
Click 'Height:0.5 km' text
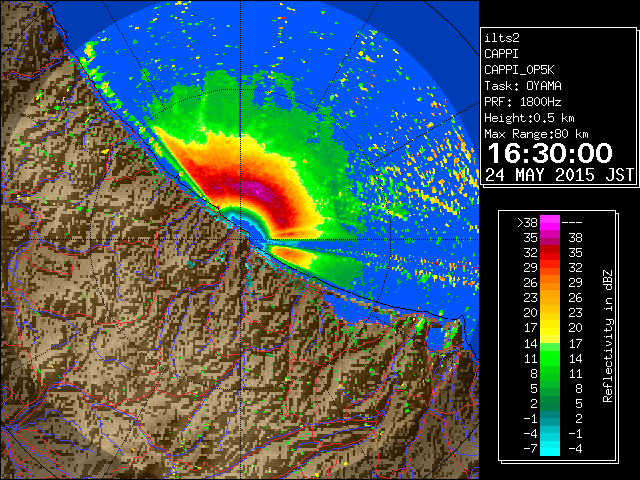pos(529,118)
